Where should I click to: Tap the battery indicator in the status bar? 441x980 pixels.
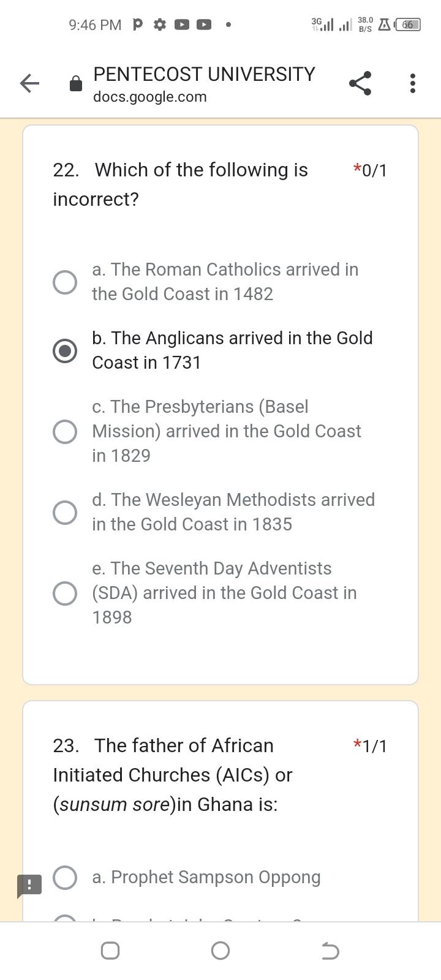tap(408, 25)
